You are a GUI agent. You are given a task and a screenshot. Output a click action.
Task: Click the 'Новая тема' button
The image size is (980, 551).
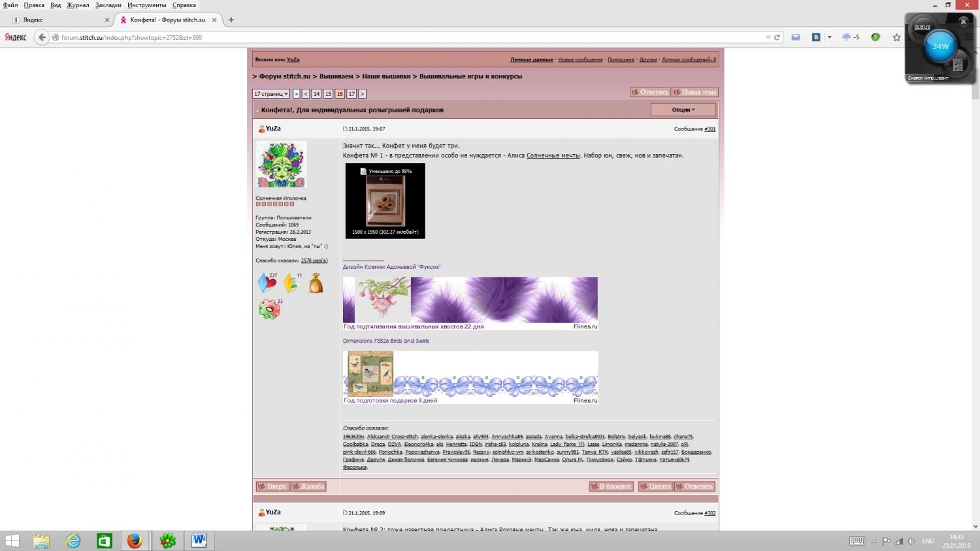695,92
